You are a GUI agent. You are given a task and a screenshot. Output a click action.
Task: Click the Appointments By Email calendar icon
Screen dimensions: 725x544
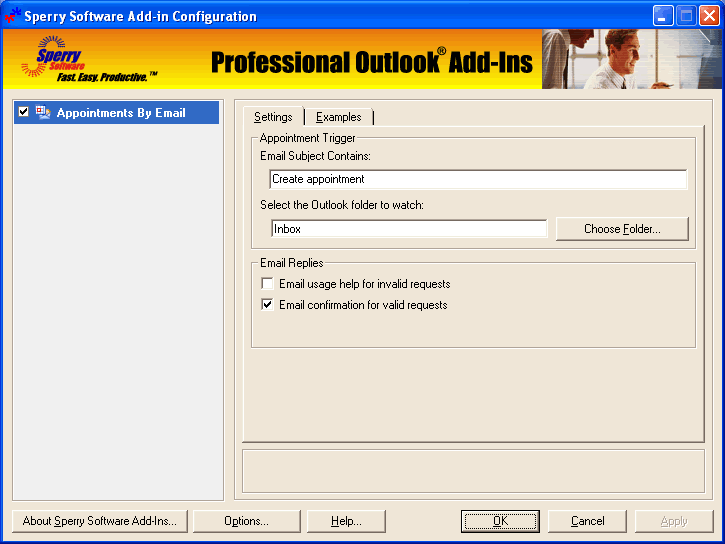point(43,113)
